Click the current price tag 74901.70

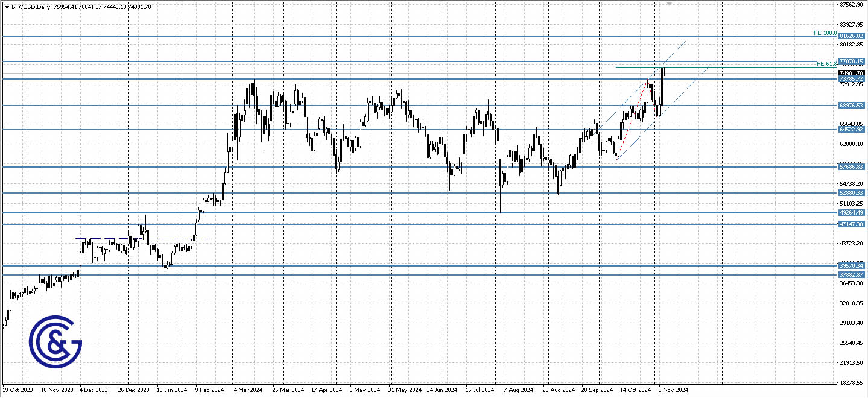[852, 73]
